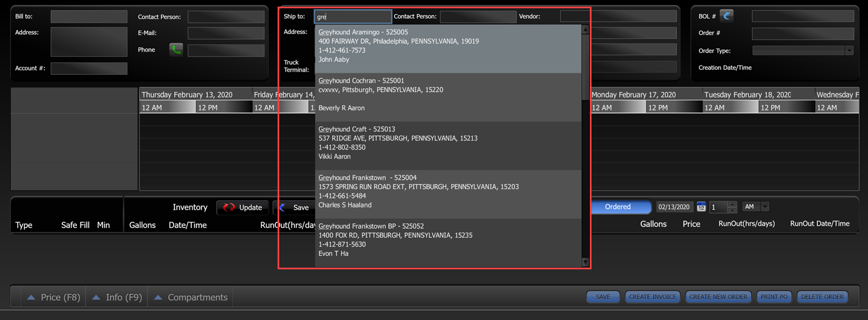Select Greyhound Aramingo - 525005 suggestion
Image resolution: width=868 pixels, height=320 pixels.
(448, 49)
